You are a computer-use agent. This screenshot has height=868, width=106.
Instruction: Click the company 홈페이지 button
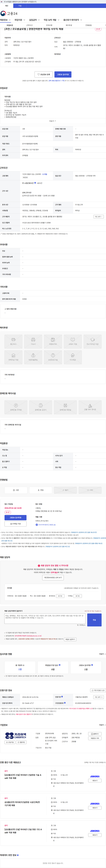[95, 734]
